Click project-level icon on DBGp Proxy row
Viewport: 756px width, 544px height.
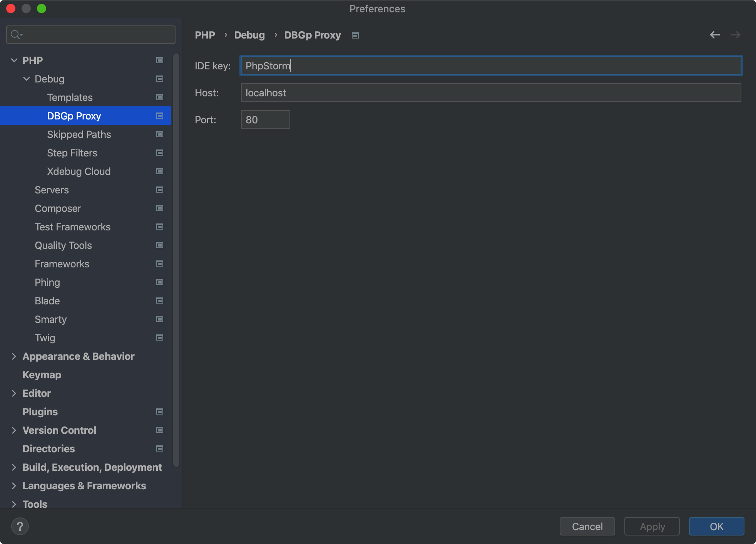(160, 116)
